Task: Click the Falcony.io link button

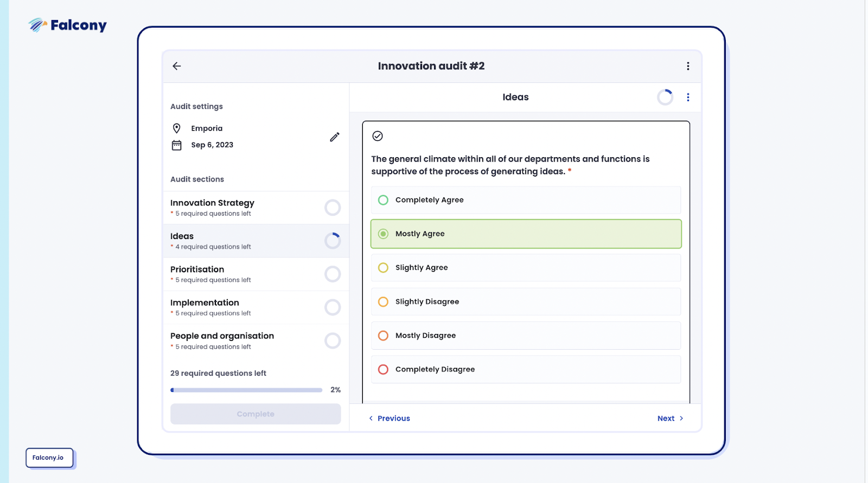Action: (x=49, y=458)
